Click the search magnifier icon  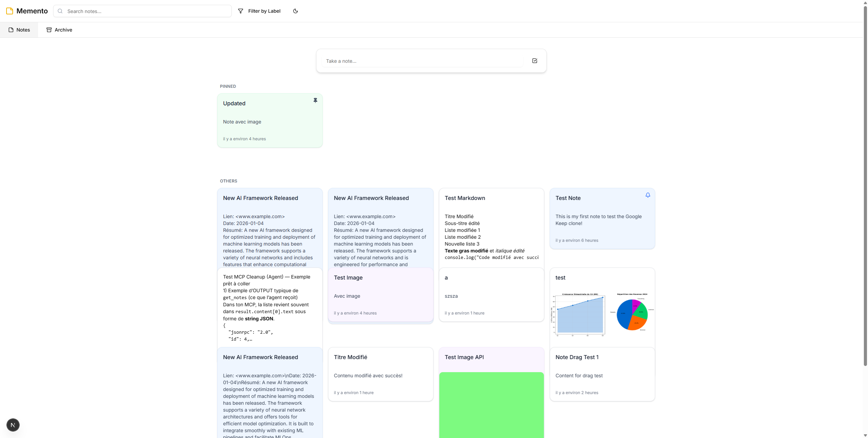pyautogui.click(x=60, y=11)
